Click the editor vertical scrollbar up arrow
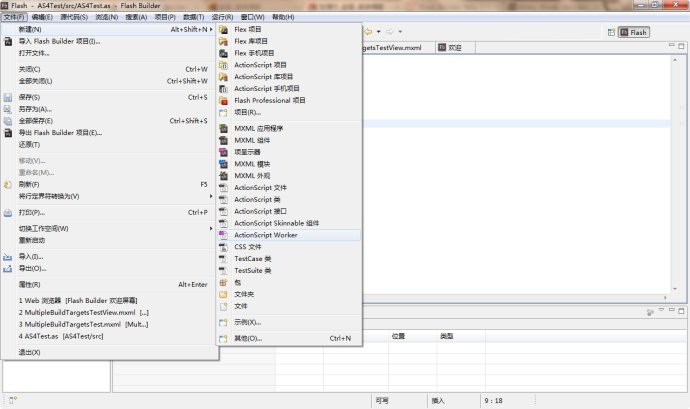 coord(675,60)
